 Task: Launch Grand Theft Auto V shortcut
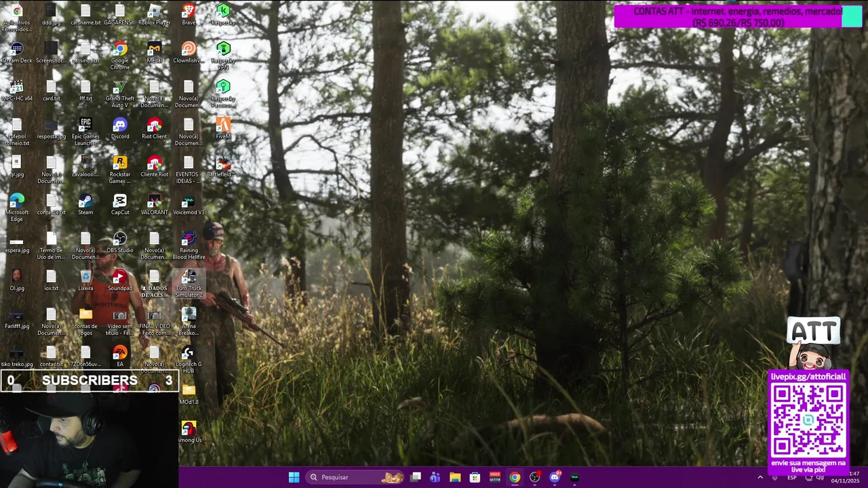[x=120, y=94]
